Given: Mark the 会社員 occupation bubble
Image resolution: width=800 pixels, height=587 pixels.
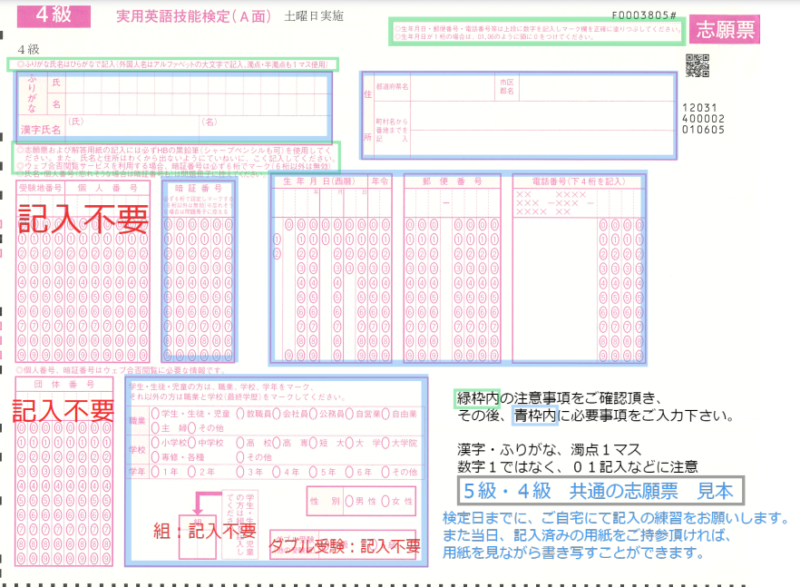Looking at the screenshot, I should 276,414.
